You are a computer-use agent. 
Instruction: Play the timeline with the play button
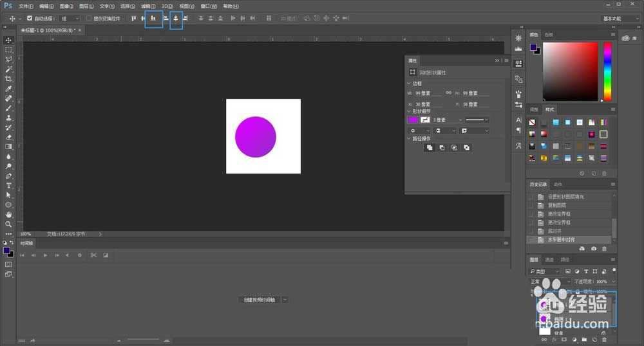[x=45, y=255]
